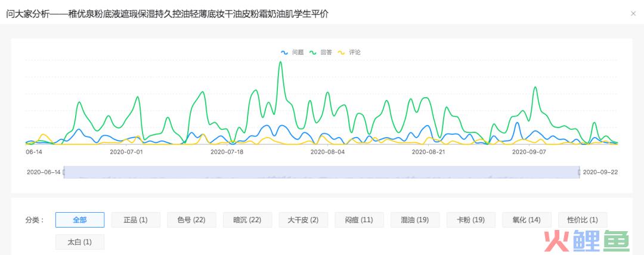Image resolution: width=644 pixels, height=255 pixels.
Task: Filter by 大干皮 (2) category
Action: [303, 220]
